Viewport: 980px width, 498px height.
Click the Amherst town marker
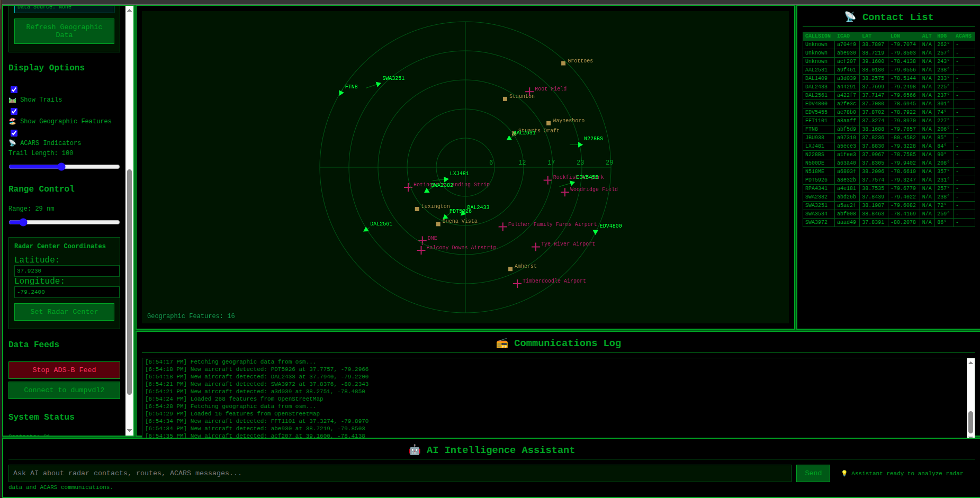[510, 269]
